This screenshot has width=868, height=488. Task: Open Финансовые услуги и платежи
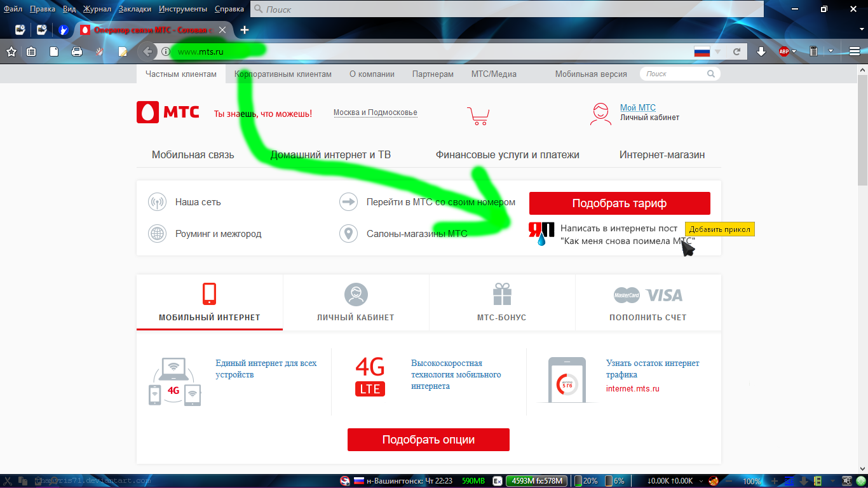click(x=508, y=154)
